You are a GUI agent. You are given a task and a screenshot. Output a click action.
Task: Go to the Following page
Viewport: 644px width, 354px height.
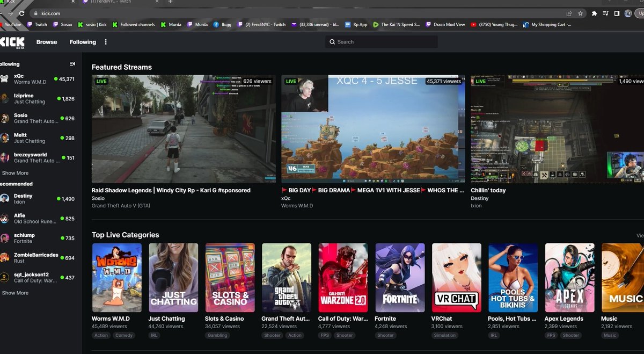tap(83, 42)
